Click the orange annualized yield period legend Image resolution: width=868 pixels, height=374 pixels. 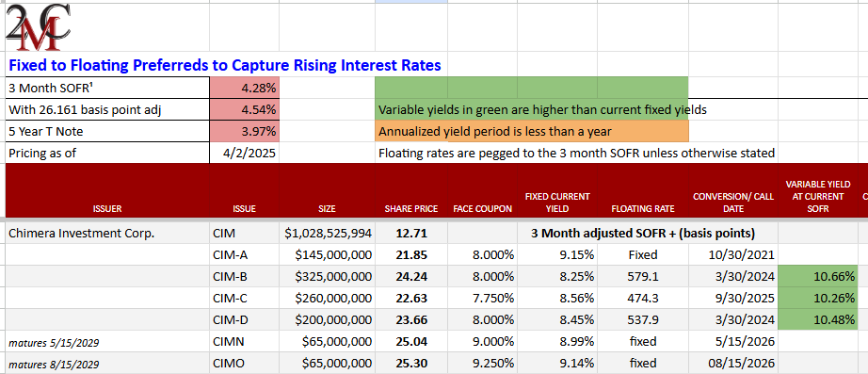[531, 131]
